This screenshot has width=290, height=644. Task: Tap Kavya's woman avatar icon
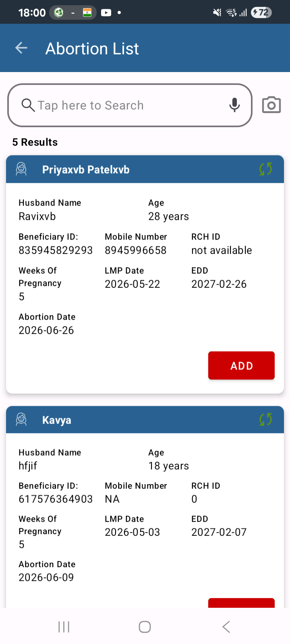[x=21, y=419]
